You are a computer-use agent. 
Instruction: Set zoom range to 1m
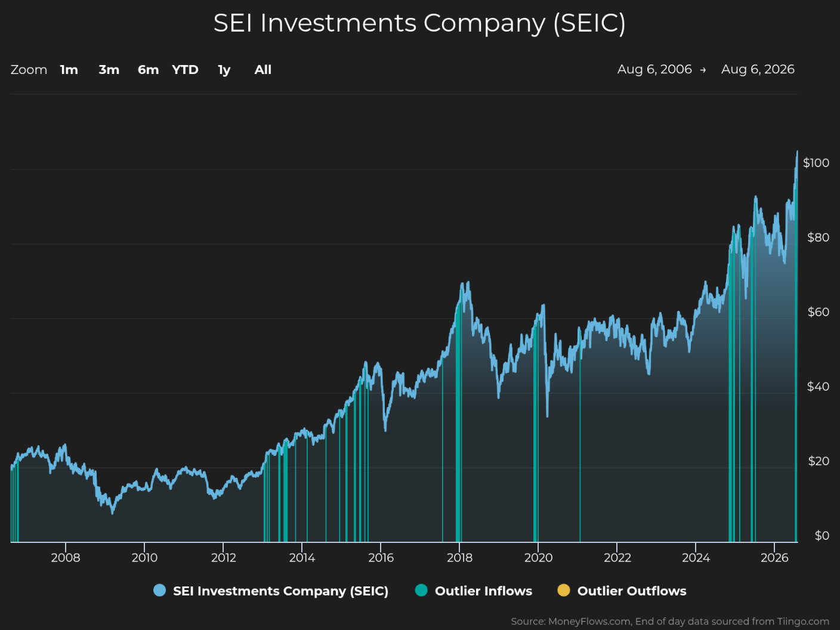click(x=69, y=70)
